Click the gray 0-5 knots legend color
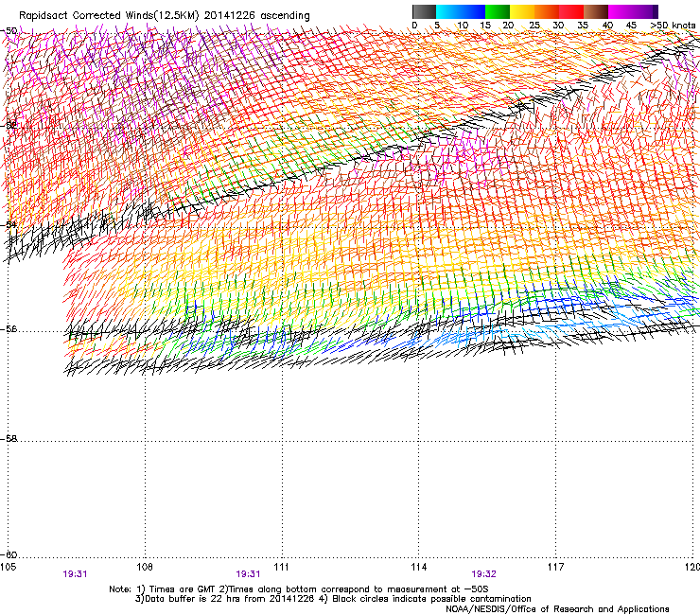The height and width of the screenshot is (615, 700). coord(424,11)
